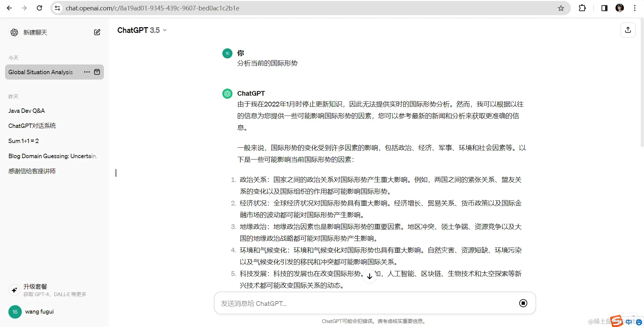The height and width of the screenshot is (327, 644).
Task: Archive the Global Situation Analysis chat
Action: [97, 72]
